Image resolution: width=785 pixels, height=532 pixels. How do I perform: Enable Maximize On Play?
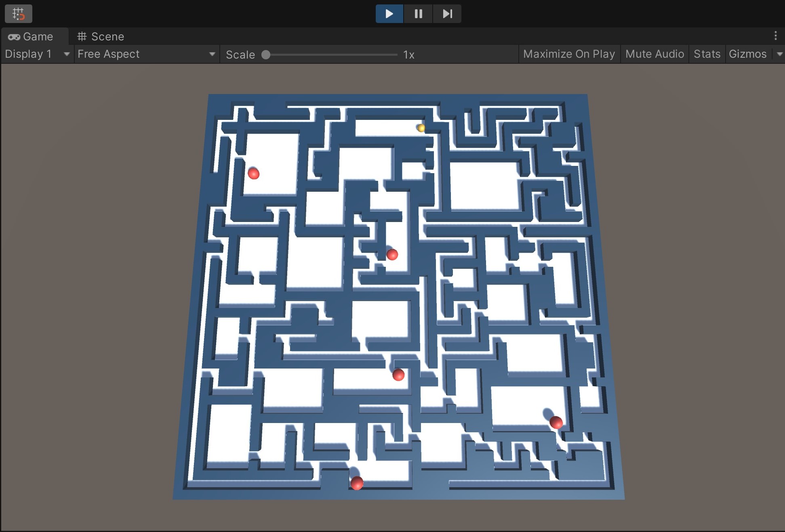(x=569, y=54)
